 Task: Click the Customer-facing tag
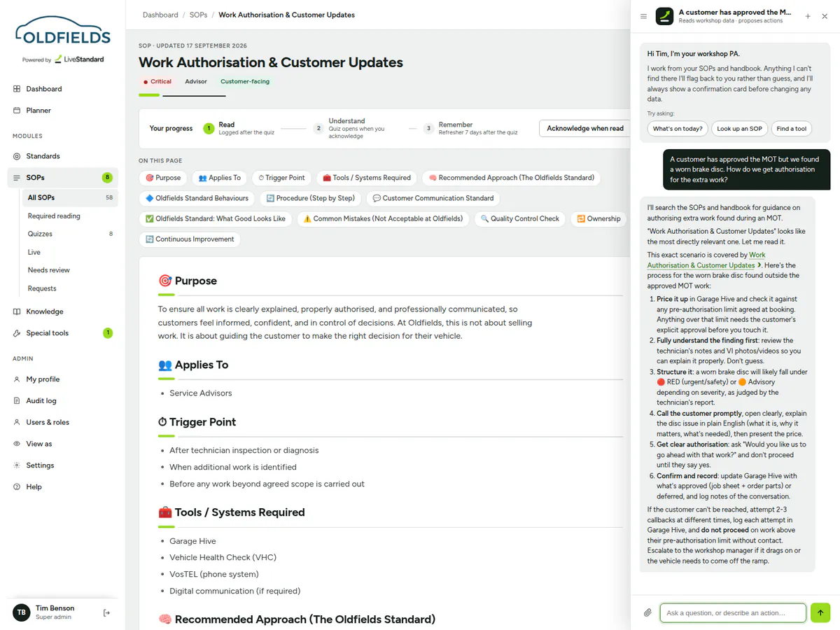pos(245,81)
